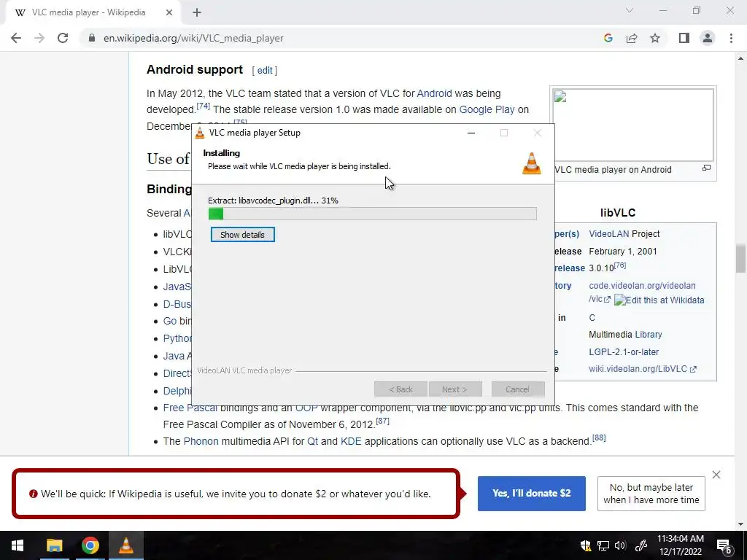
Task: Open the Chrome profile menu
Action: [x=708, y=38]
